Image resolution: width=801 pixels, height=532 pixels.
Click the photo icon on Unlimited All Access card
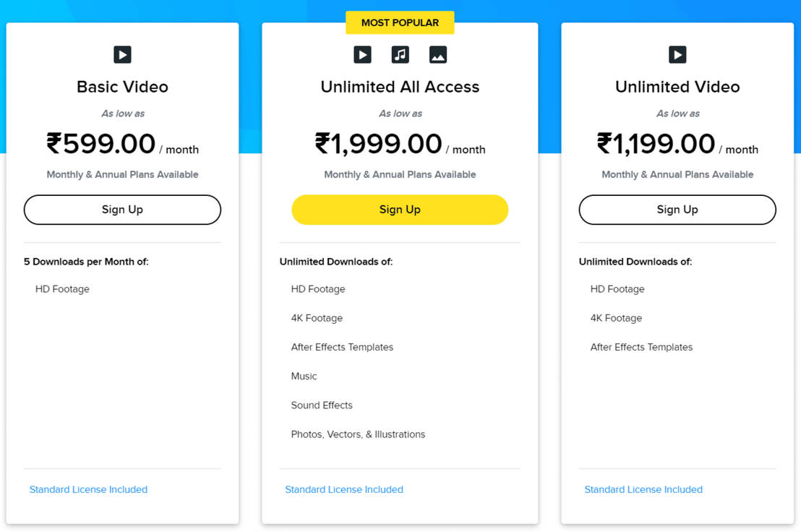437,54
